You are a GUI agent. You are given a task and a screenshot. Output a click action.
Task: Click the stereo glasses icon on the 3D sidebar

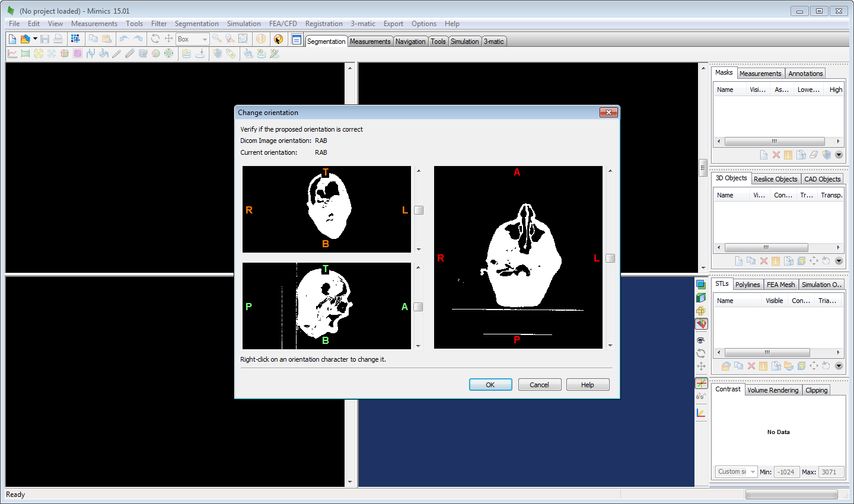click(x=701, y=397)
